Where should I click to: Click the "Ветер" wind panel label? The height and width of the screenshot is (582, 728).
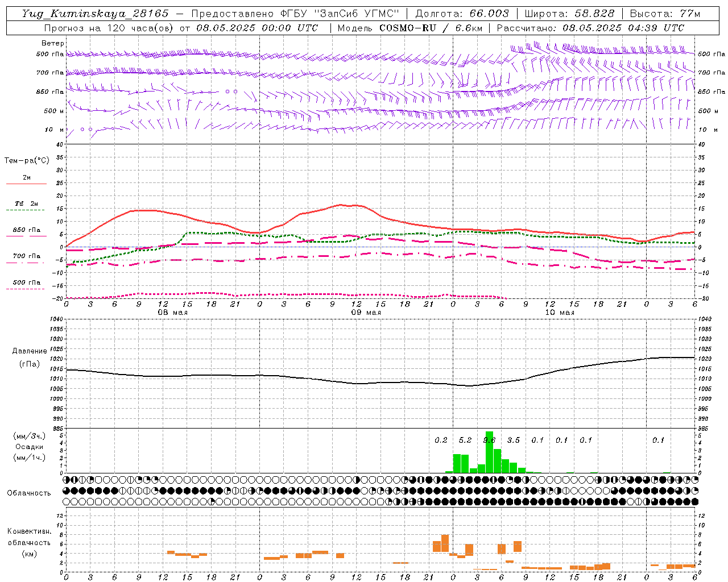(x=53, y=43)
